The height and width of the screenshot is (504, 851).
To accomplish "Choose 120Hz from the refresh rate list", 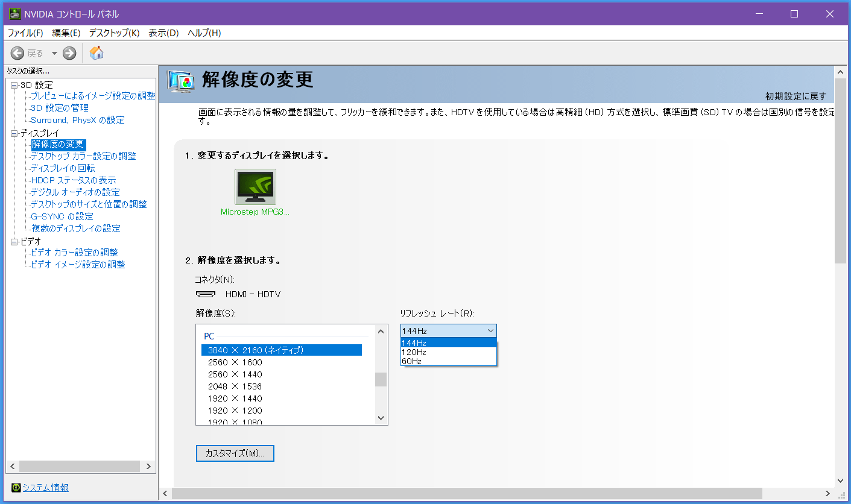I will click(414, 352).
